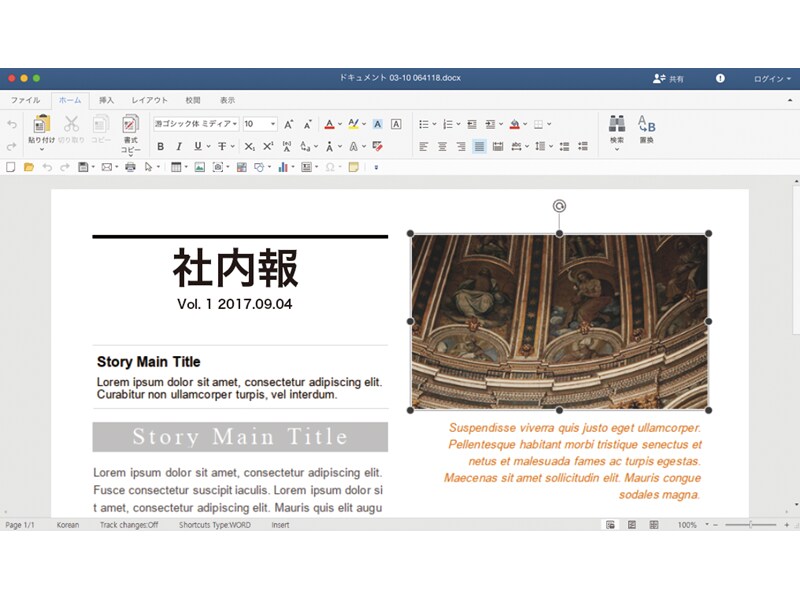This screenshot has width=800, height=600.
Task: Open the ログイン dropdown
Action: click(772, 79)
